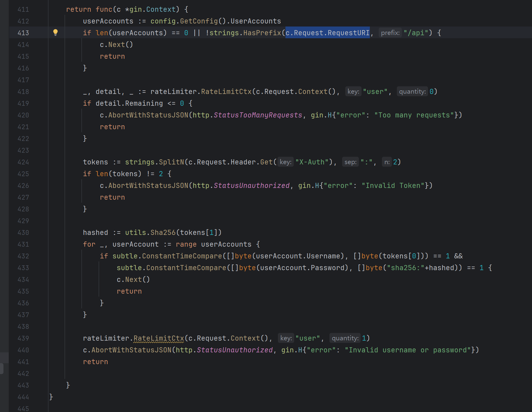Screen dimensions: 532x412
Task: Click the lightbulb quick-fix icon on line 413
Action: [55, 33]
